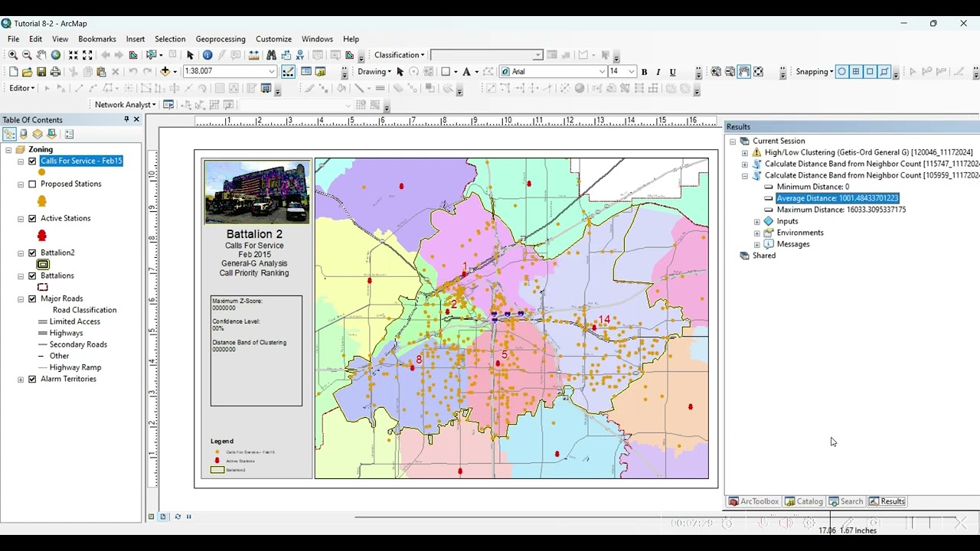Click the Paste icon
980x551 pixels.
[x=101, y=72]
